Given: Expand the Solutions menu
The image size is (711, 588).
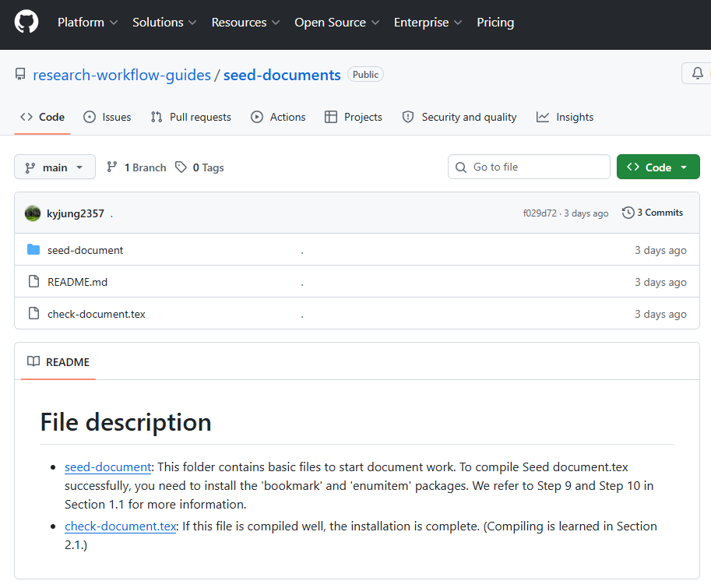Looking at the screenshot, I should pos(164,23).
